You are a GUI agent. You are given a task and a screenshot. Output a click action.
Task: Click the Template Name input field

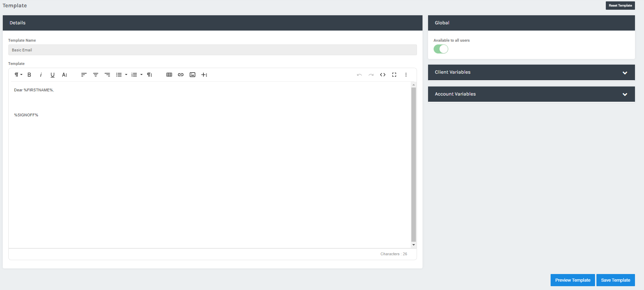click(x=212, y=50)
